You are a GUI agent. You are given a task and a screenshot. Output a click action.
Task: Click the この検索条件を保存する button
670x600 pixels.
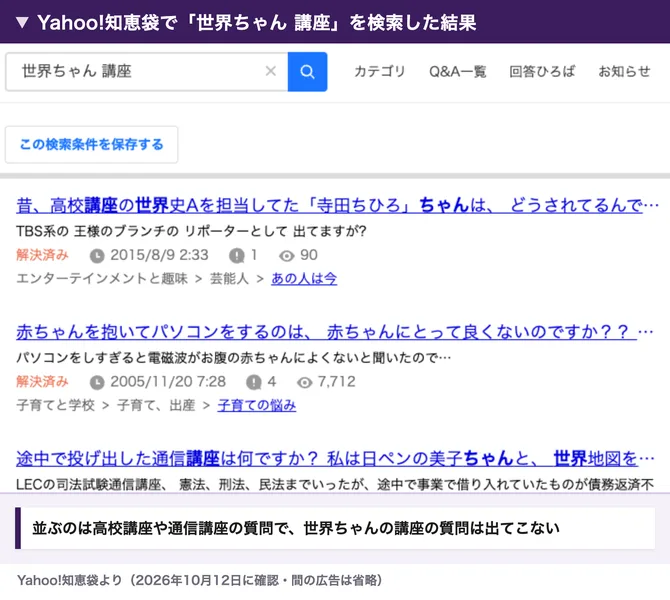click(91, 144)
